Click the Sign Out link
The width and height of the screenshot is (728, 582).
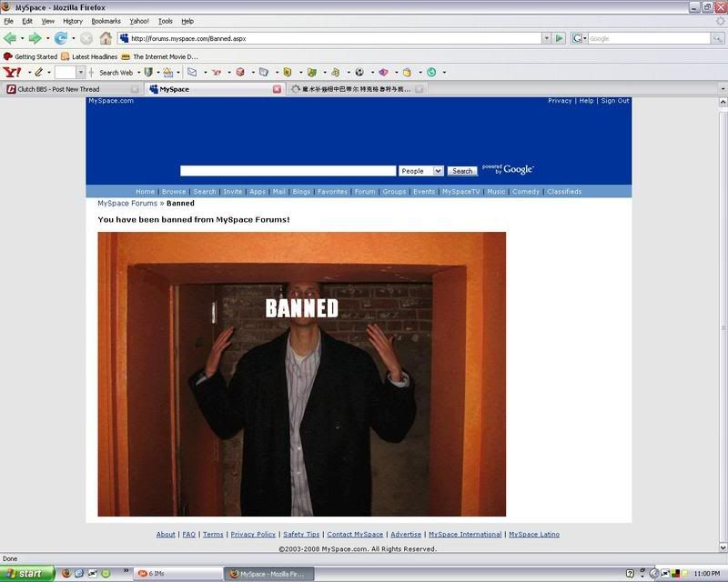(615, 101)
